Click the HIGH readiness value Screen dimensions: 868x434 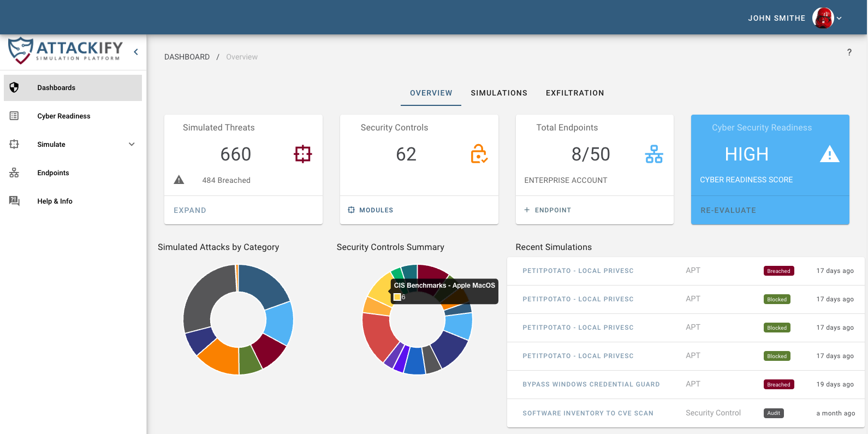point(746,154)
